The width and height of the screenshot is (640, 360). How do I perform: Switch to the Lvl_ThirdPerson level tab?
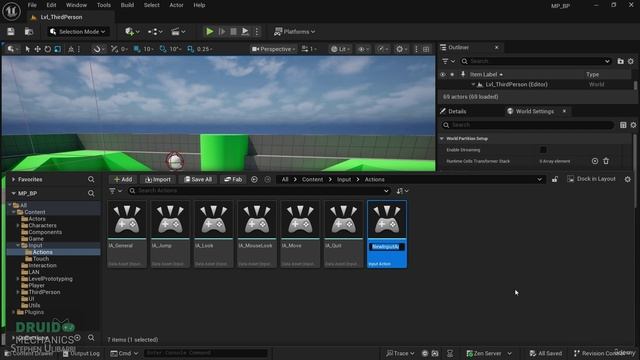[x=61, y=17]
